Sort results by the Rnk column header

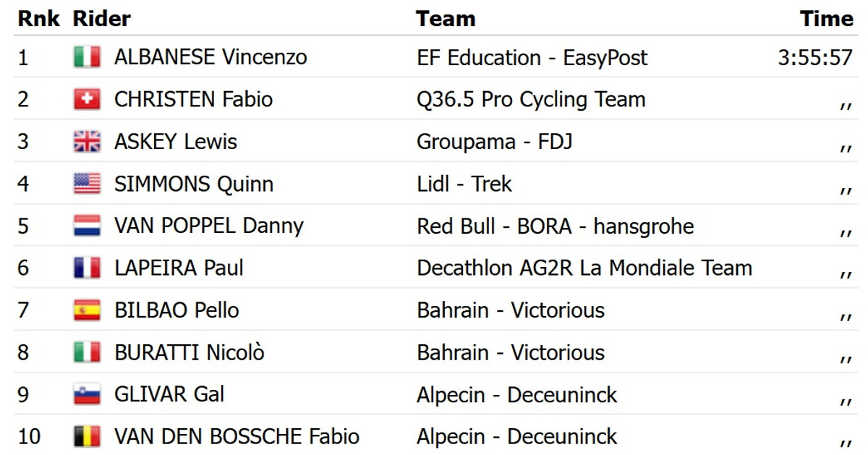(x=38, y=19)
